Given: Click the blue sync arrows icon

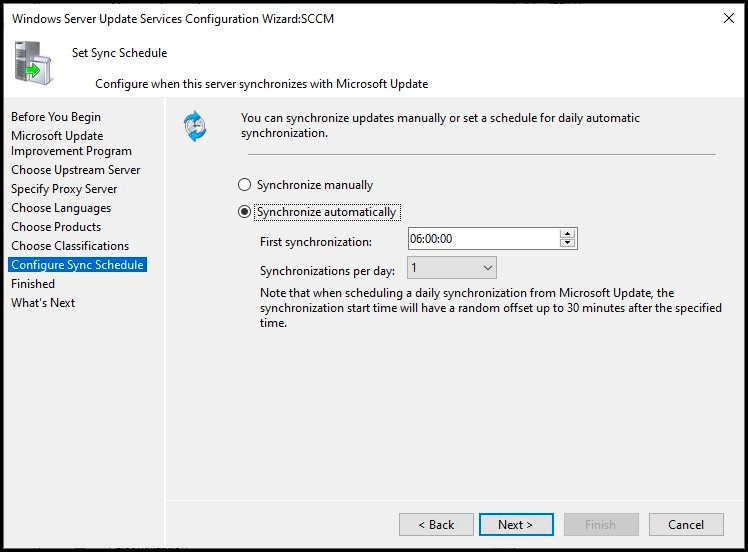Looking at the screenshot, I should click(x=195, y=126).
